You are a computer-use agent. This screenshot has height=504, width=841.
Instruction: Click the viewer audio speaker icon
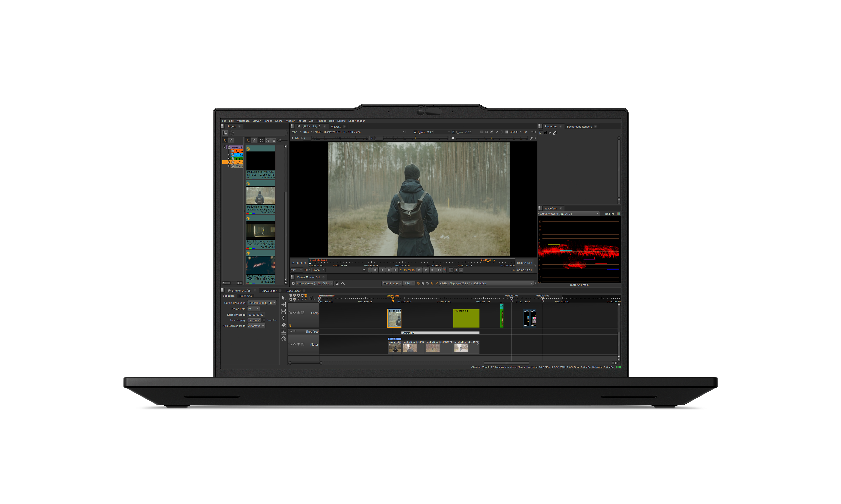pyautogui.click(x=452, y=138)
